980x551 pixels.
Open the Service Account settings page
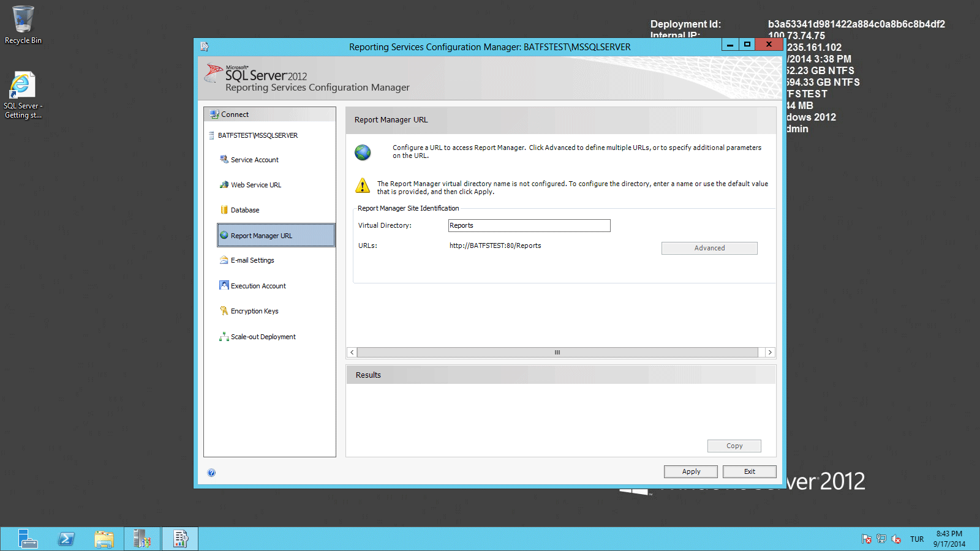(254, 159)
